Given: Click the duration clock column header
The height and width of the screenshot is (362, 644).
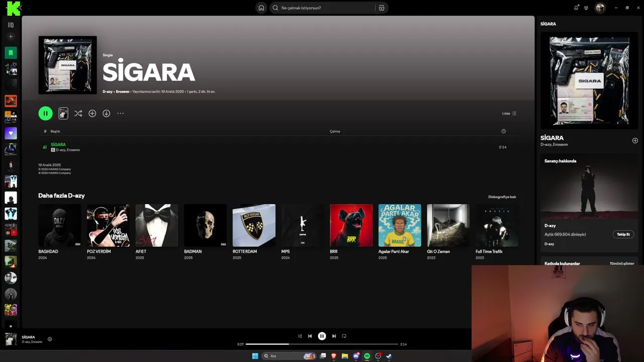Looking at the screenshot, I should [x=503, y=131].
